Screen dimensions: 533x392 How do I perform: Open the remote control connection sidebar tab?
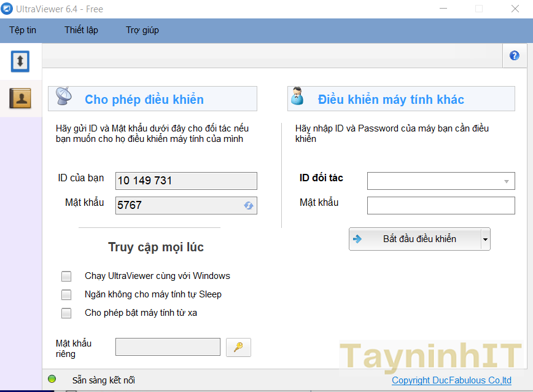click(20, 61)
